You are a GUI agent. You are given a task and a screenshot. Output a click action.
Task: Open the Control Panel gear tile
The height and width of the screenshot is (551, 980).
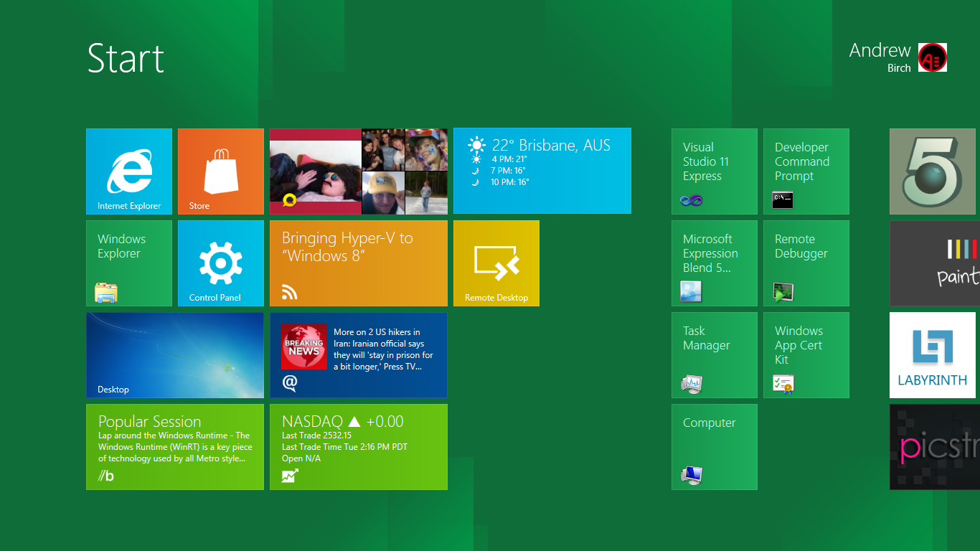click(221, 263)
